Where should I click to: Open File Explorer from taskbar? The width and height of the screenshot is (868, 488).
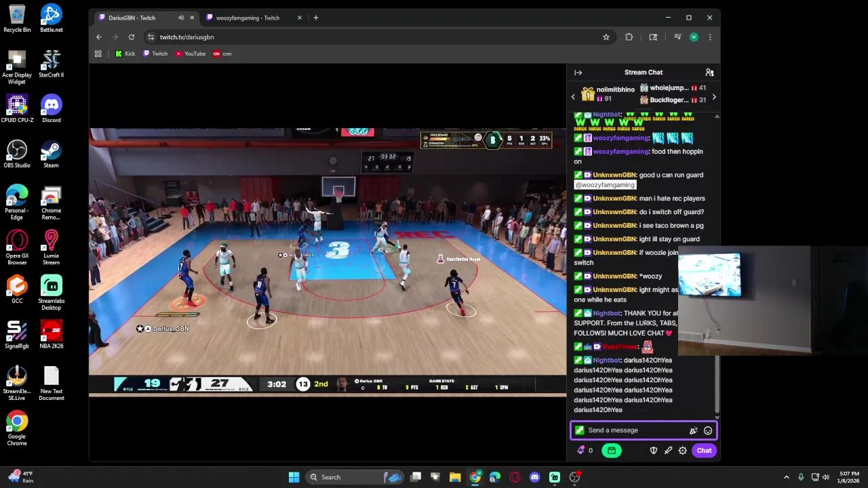pos(455,477)
